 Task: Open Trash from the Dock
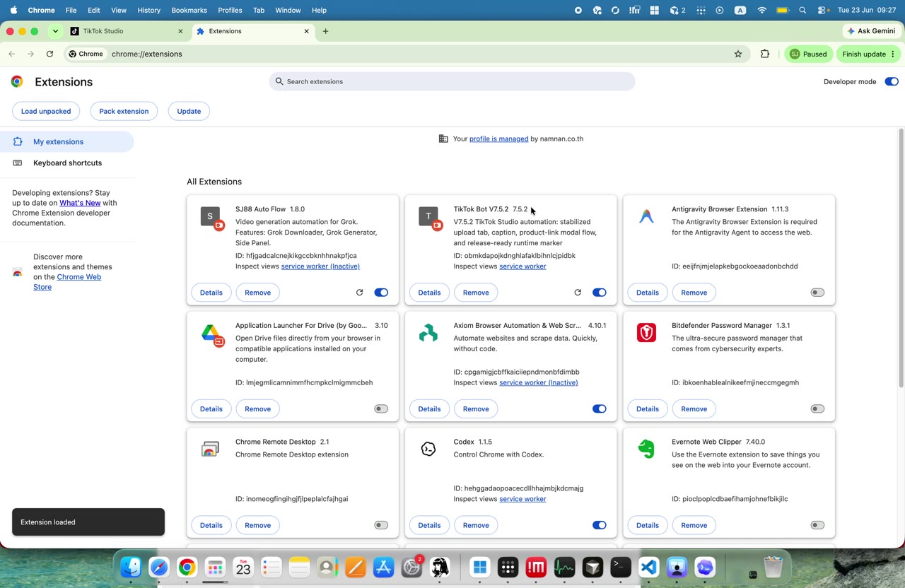pos(773,567)
